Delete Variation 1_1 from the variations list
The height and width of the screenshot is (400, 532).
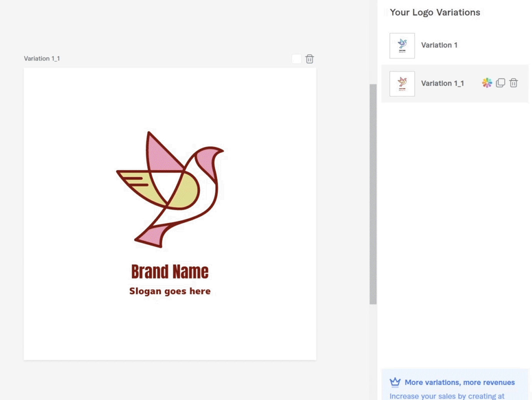click(514, 83)
